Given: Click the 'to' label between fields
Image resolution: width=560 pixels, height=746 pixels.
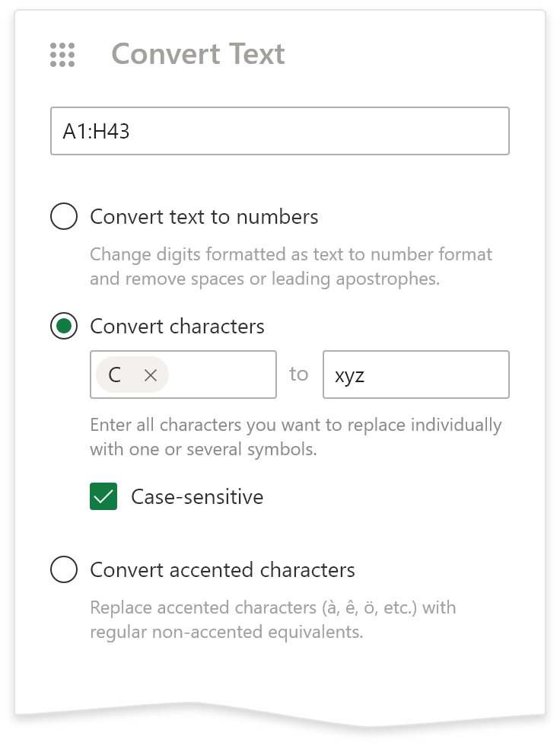Looking at the screenshot, I should click(299, 374).
